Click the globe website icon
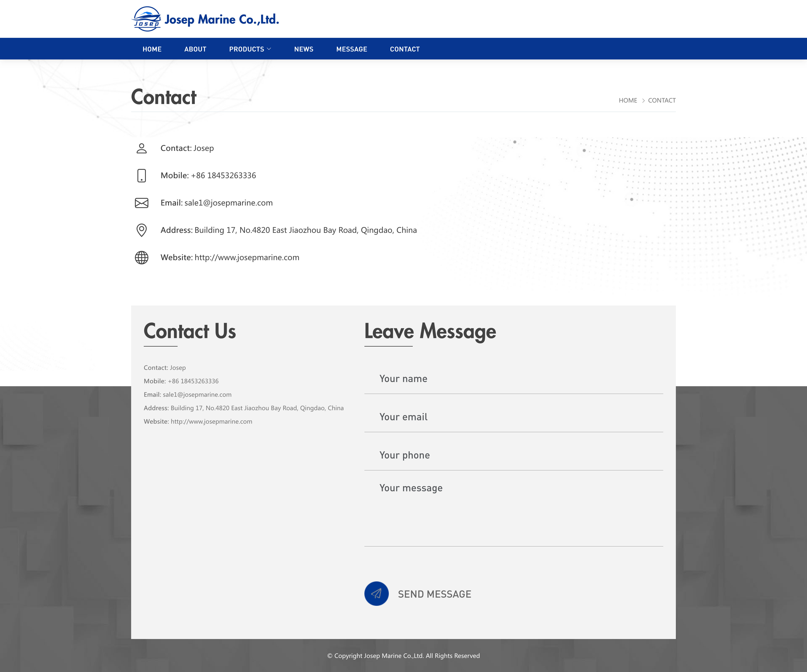Image resolution: width=807 pixels, height=672 pixels. click(x=141, y=257)
